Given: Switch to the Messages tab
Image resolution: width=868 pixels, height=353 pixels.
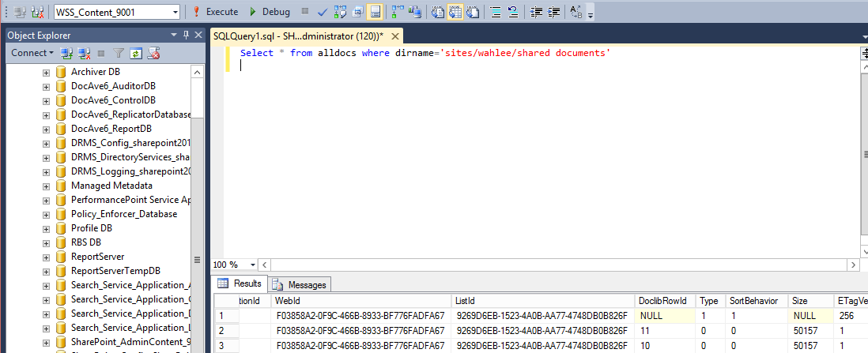Looking at the screenshot, I should 300,284.
